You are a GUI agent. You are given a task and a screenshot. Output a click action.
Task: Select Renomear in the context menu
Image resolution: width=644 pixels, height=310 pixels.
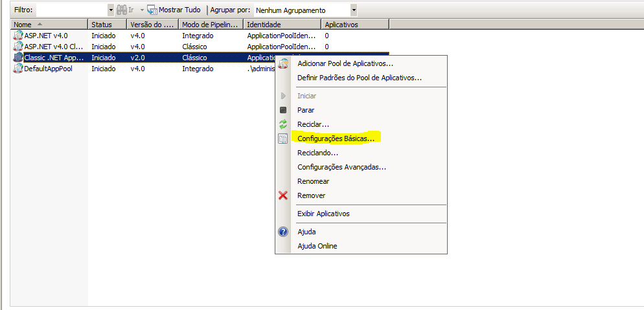pos(313,181)
